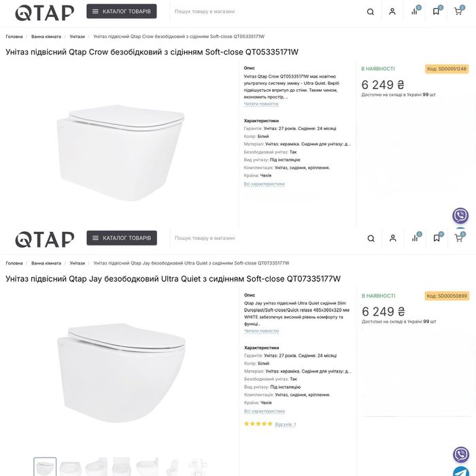Expand Читати повністю in the Jay description
The width and height of the screenshot is (476, 476).
261,331
